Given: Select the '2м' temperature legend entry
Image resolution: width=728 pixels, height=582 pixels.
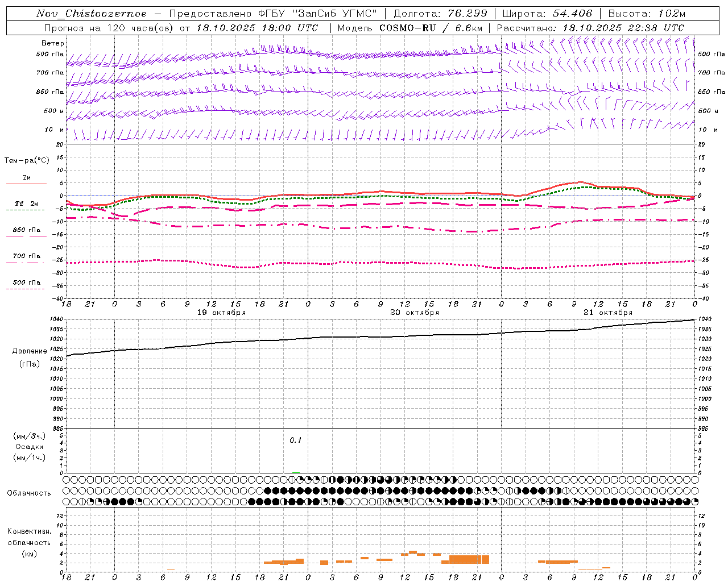Looking at the screenshot, I should coord(27,177).
